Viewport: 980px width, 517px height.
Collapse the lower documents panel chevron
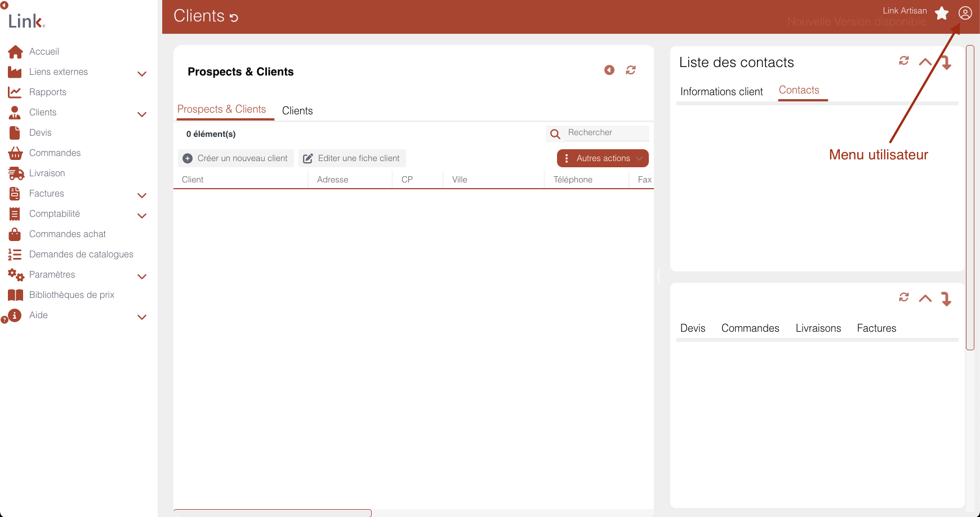tap(925, 298)
